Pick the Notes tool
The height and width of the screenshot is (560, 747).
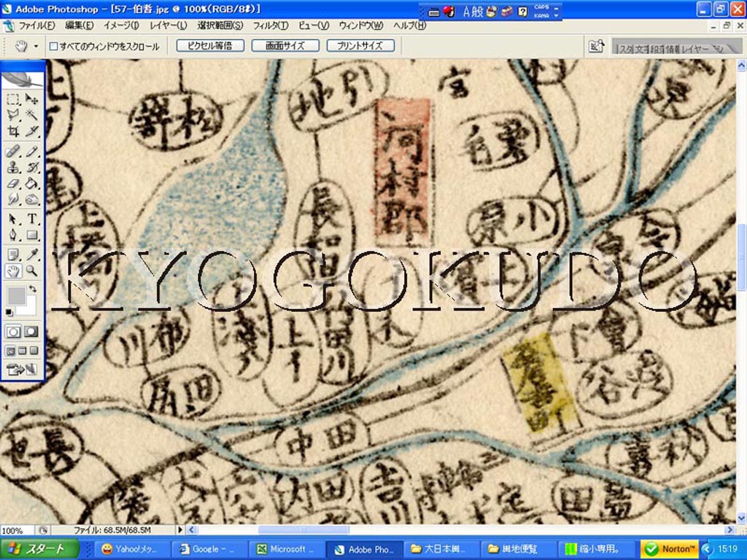[x=13, y=254]
